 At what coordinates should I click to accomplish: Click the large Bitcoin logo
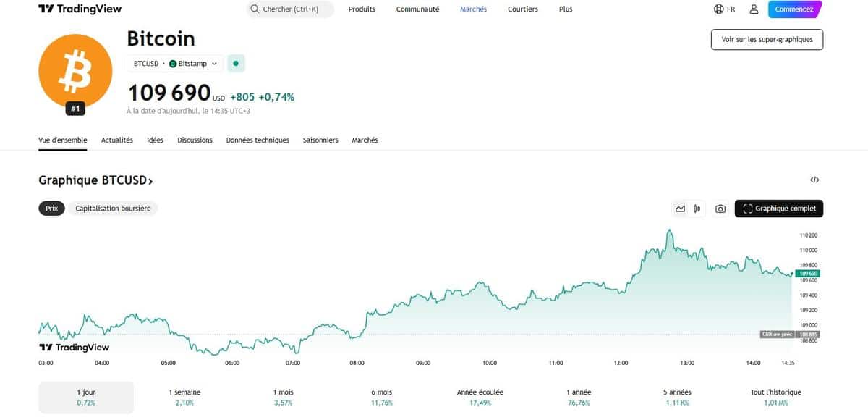75,70
